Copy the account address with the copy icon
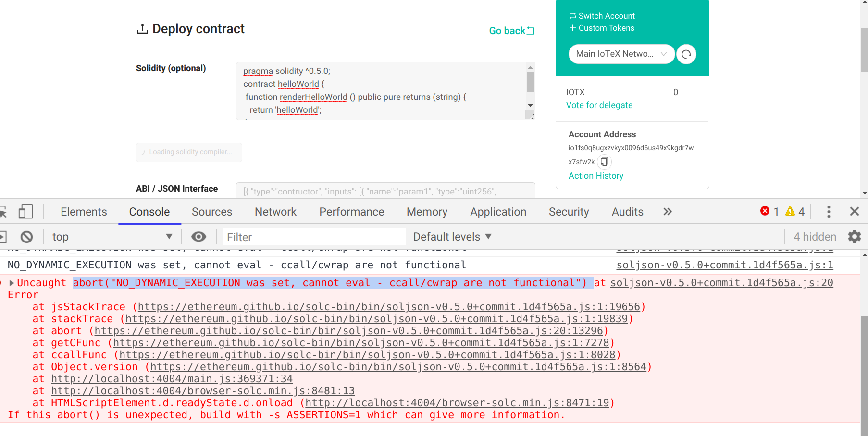 pos(605,161)
